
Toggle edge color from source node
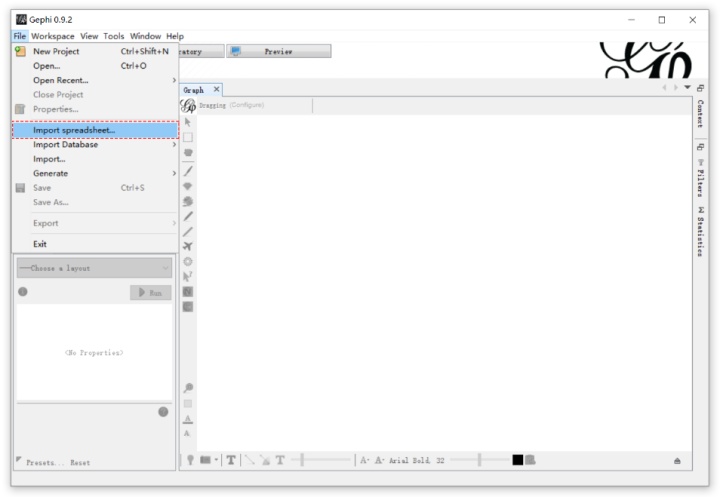pyautogui.click(x=265, y=460)
